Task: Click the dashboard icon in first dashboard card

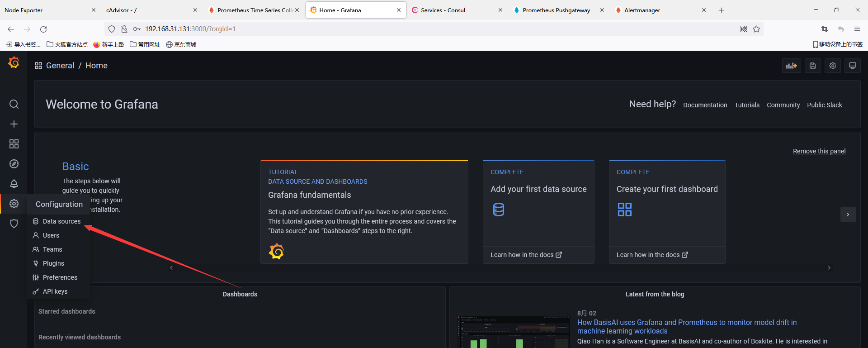Action: pos(625,210)
